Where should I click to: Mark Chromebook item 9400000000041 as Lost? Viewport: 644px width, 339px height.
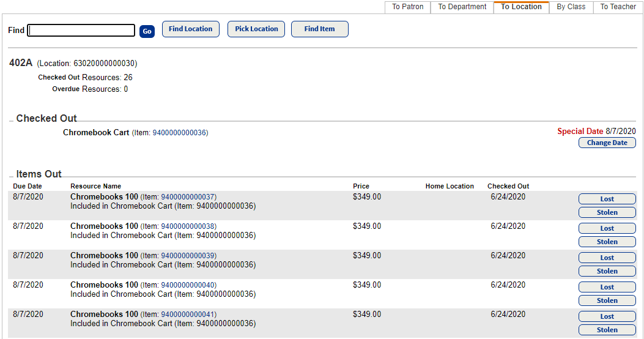pos(607,316)
